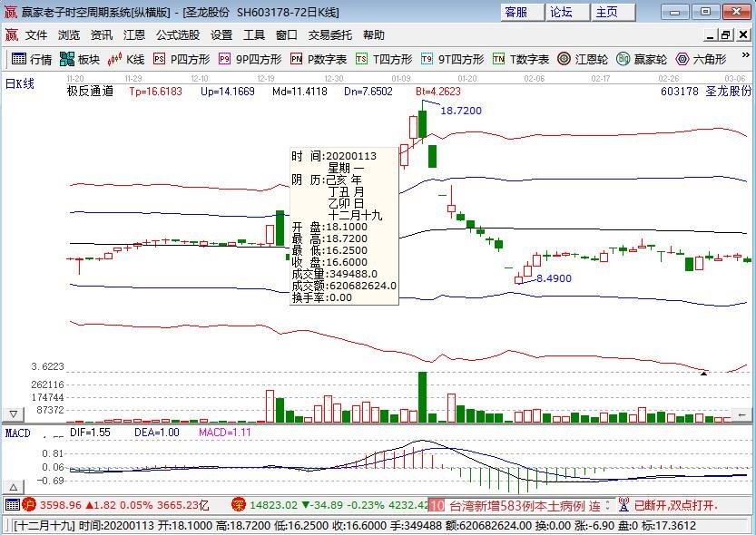Click the 主页 homepage button
The image size is (756, 535).
(614, 12)
